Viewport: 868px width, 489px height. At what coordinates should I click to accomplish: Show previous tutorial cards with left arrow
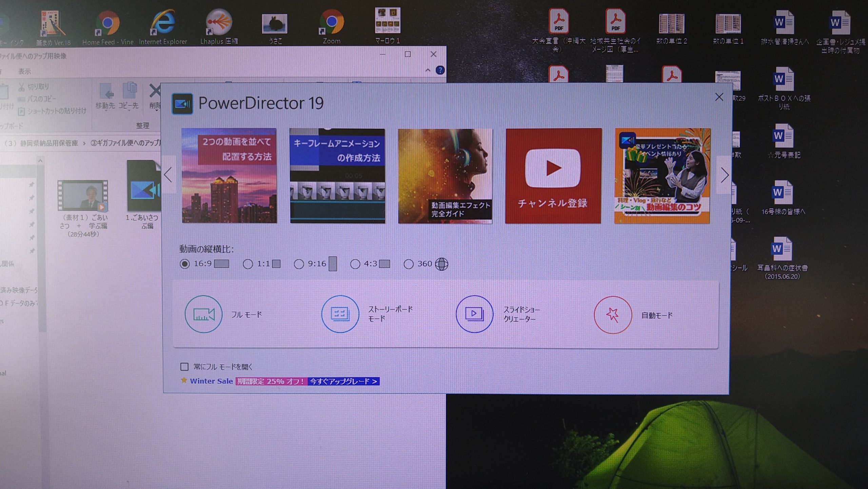coord(168,175)
